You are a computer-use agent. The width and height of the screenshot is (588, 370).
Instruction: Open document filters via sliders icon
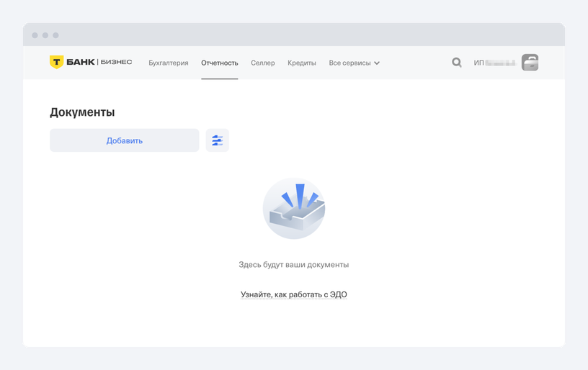pos(217,140)
